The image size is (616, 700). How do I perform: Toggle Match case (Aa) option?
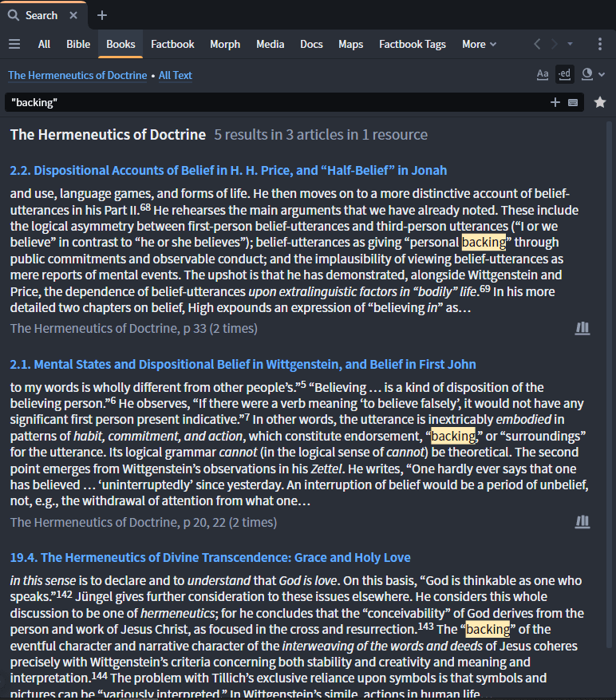[x=543, y=74]
